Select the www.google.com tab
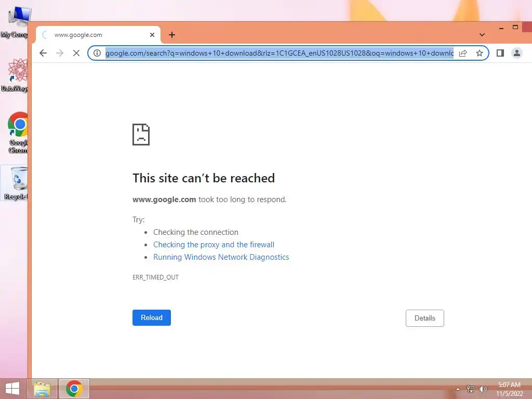This screenshot has height=399, width=532. [x=98, y=35]
